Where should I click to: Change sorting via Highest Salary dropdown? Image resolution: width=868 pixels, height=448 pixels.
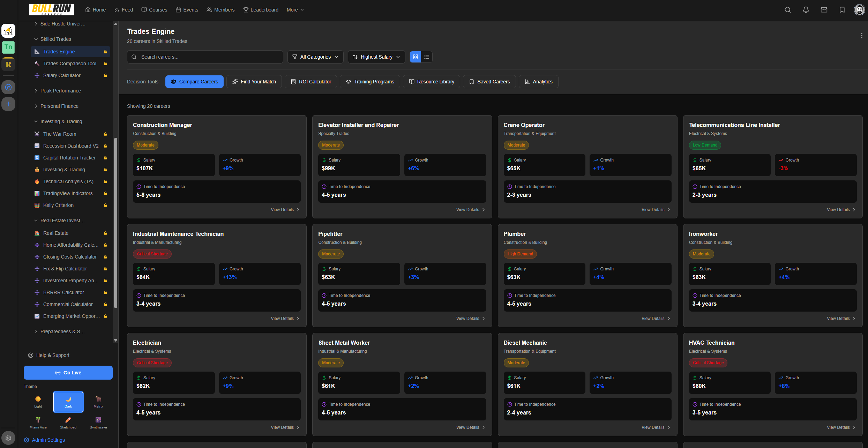376,57
